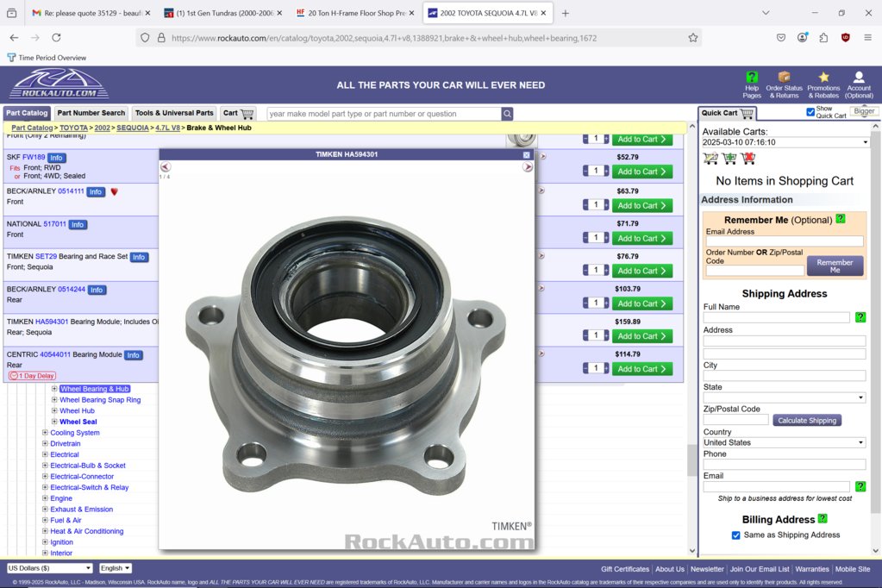The height and width of the screenshot is (588, 882).
Task: Open the State dropdown
Action: [x=784, y=397]
